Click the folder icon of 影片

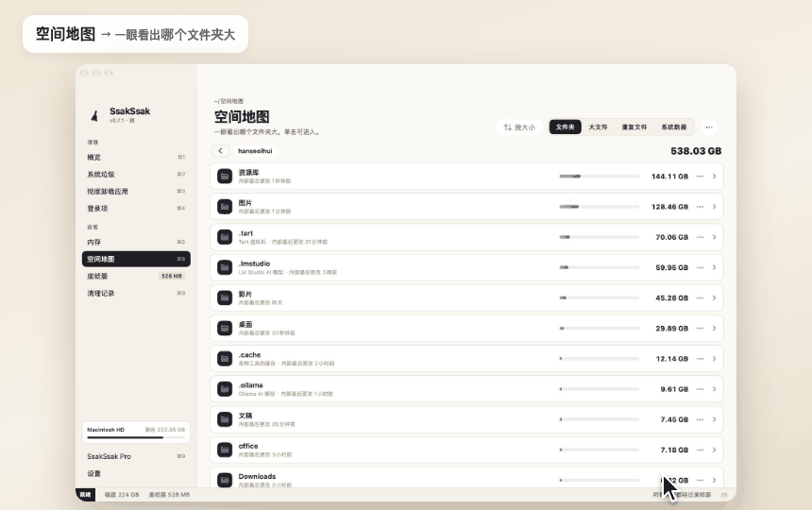point(225,298)
